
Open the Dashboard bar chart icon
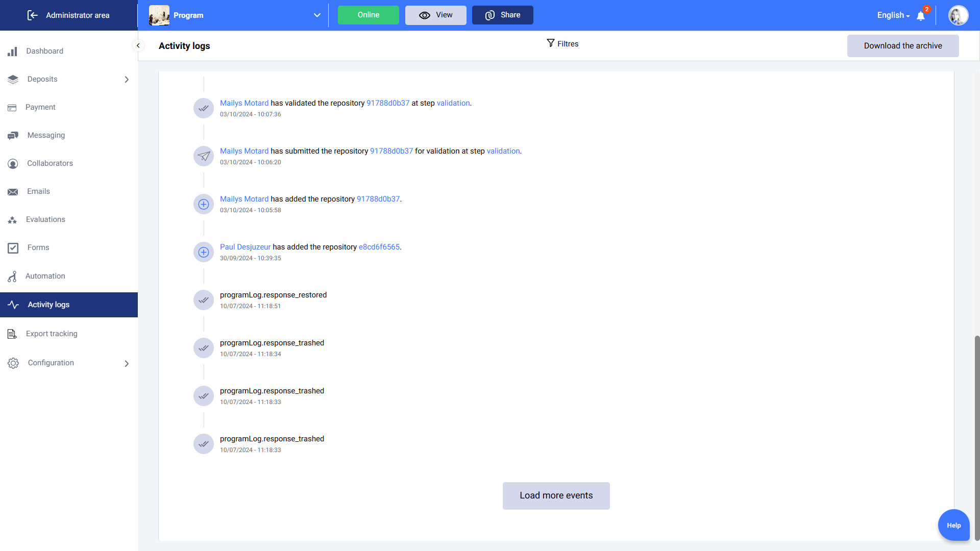[13, 52]
